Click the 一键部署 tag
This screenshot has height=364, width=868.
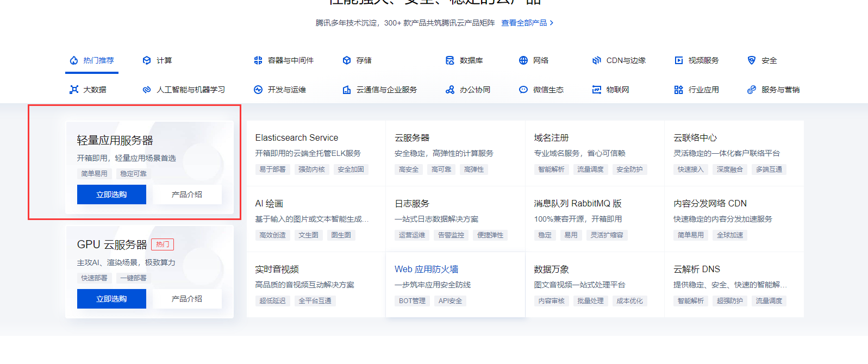134,278
